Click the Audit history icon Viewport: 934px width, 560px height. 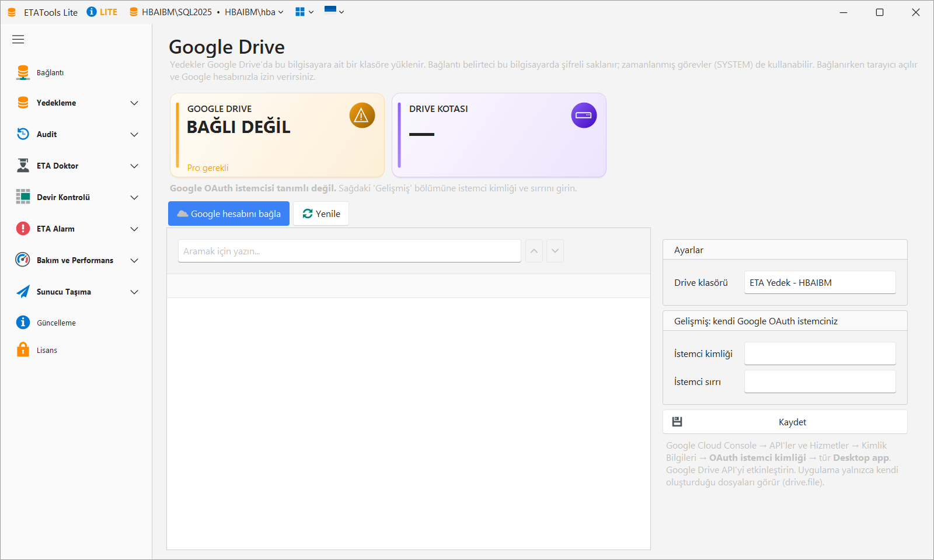(23, 134)
